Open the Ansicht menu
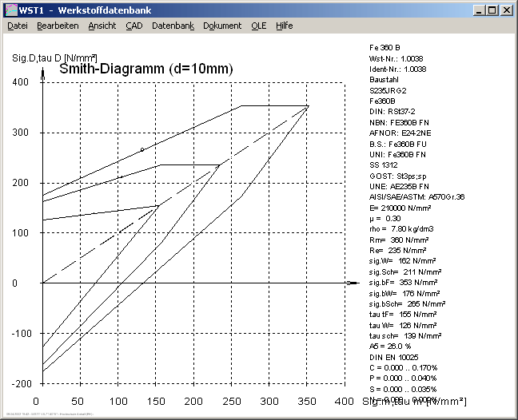The height and width of the screenshot is (420, 518). click(x=102, y=26)
